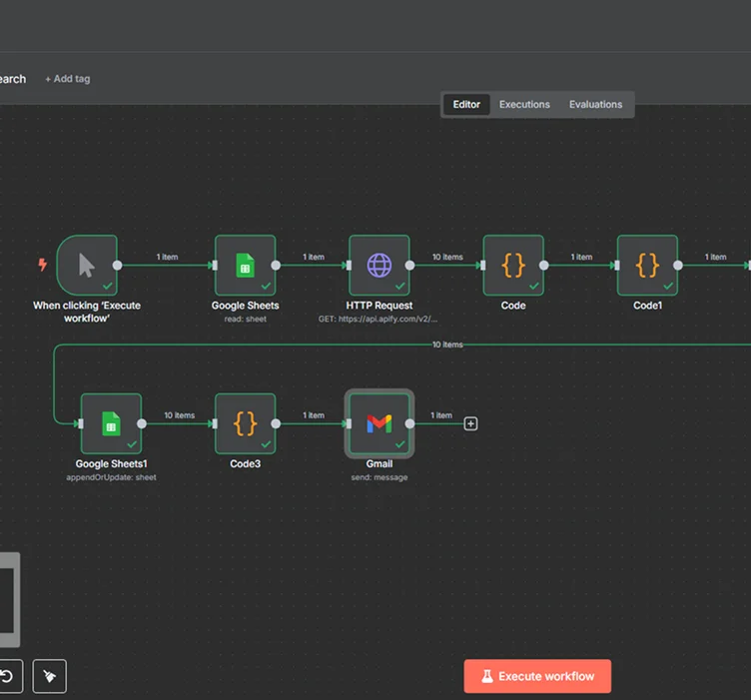
Task: Click the Google Sheets read node
Action: (245, 265)
